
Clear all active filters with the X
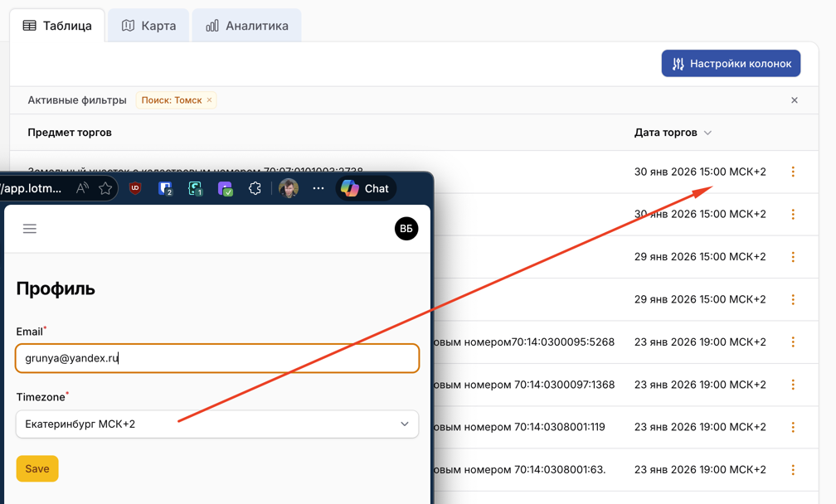coord(794,100)
